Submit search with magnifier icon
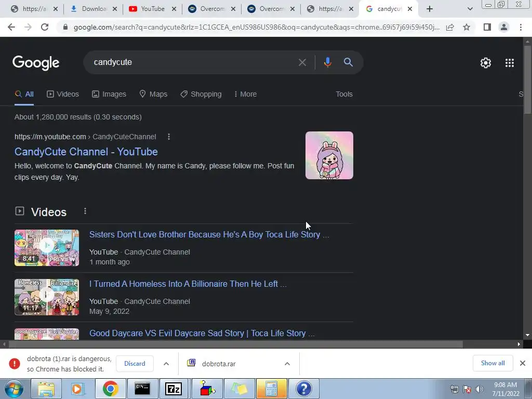This screenshot has width=532, height=399. point(348,62)
